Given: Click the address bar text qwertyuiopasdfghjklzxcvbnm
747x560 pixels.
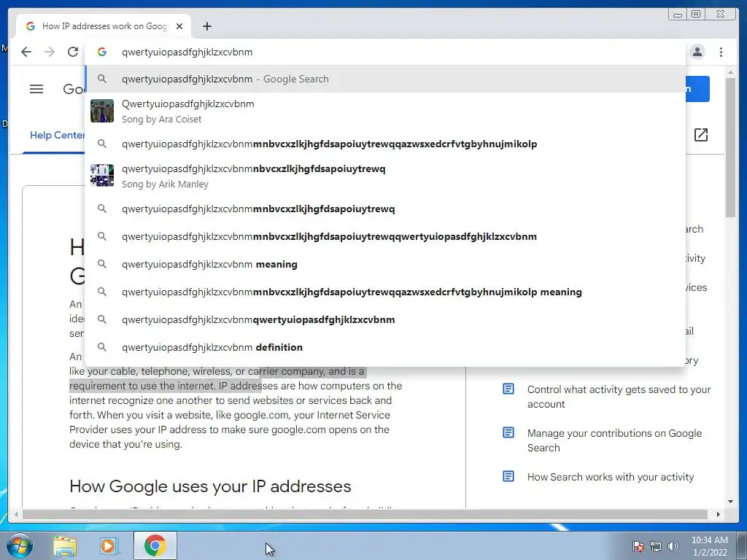Looking at the screenshot, I should pyautogui.click(x=187, y=52).
